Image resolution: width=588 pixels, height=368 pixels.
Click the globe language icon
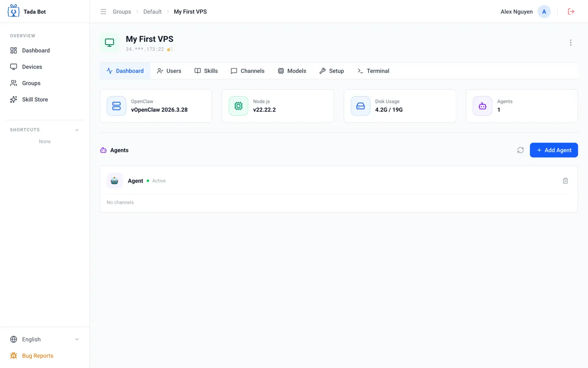click(x=14, y=339)
